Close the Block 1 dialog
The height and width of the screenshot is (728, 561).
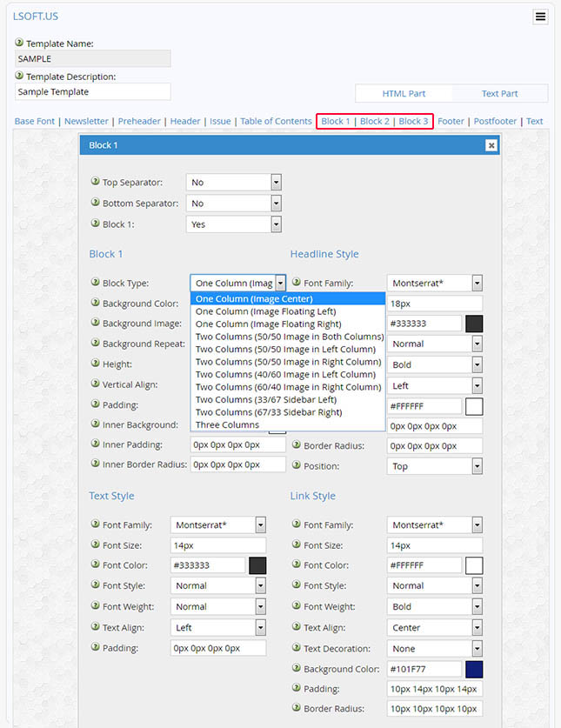pyautogui.click(x=491, y=145)
